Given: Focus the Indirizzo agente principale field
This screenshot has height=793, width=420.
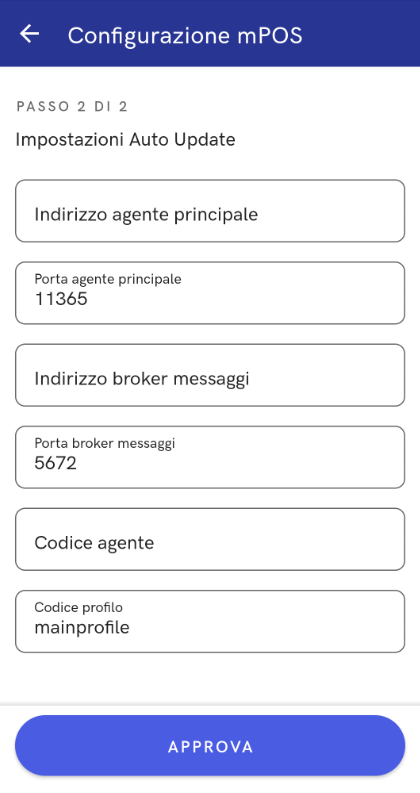Looking at the screenshot, I should (210, 211).
